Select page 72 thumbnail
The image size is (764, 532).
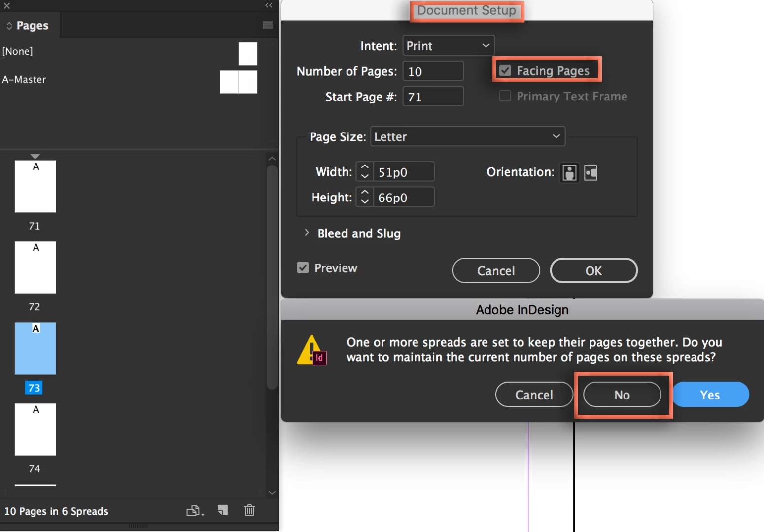click(x=35, y=267)
